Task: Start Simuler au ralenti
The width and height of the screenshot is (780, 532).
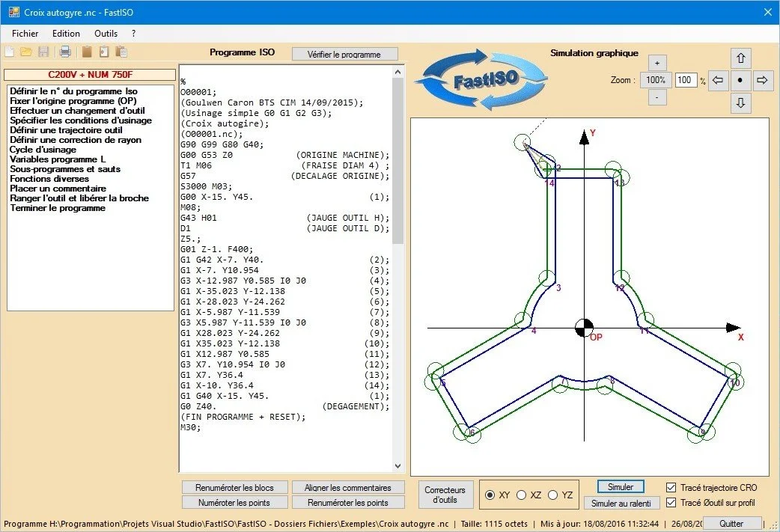Action: pos(621,502)
